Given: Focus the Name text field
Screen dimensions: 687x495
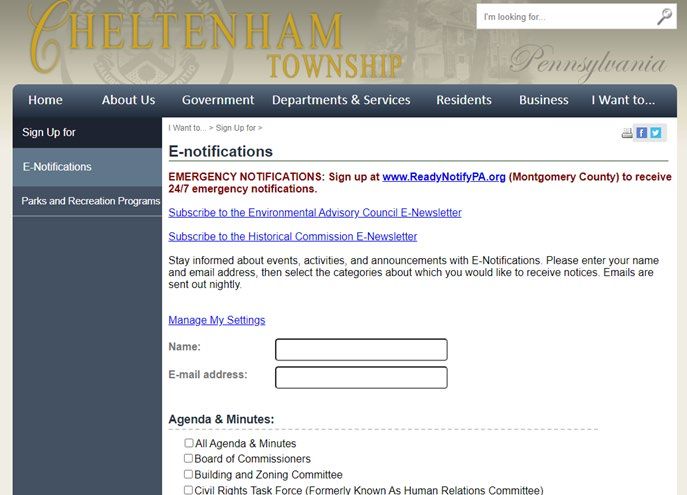Looking at the screenshot, I should coord(361,350).
